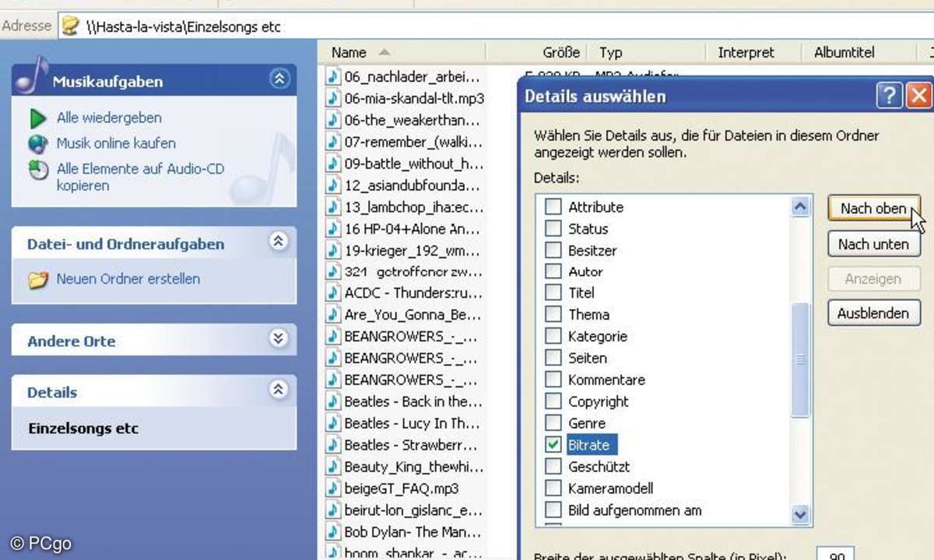
Task: Click the details list scroll up arrow
Action: [x=800, y=207]
